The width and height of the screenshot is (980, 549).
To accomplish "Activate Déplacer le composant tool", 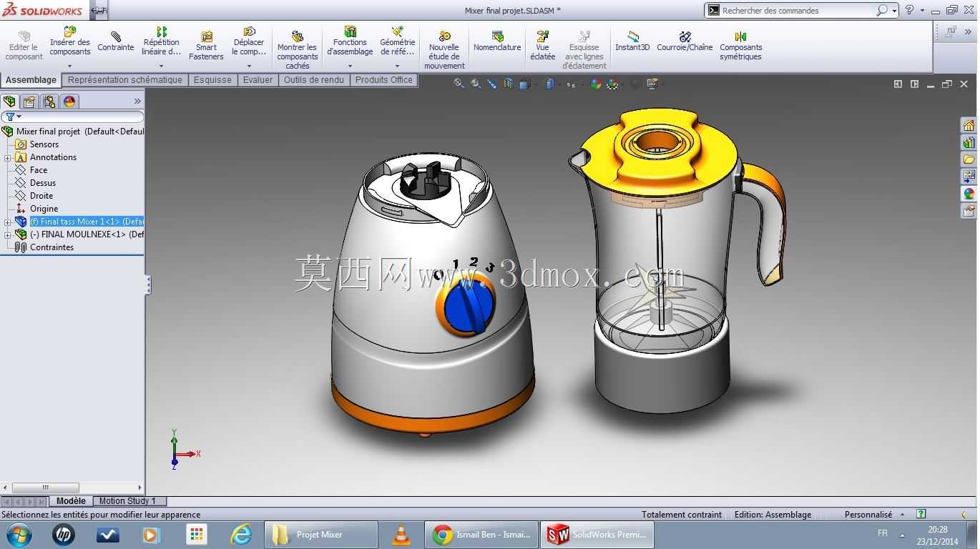I will (x=249, y=41).
